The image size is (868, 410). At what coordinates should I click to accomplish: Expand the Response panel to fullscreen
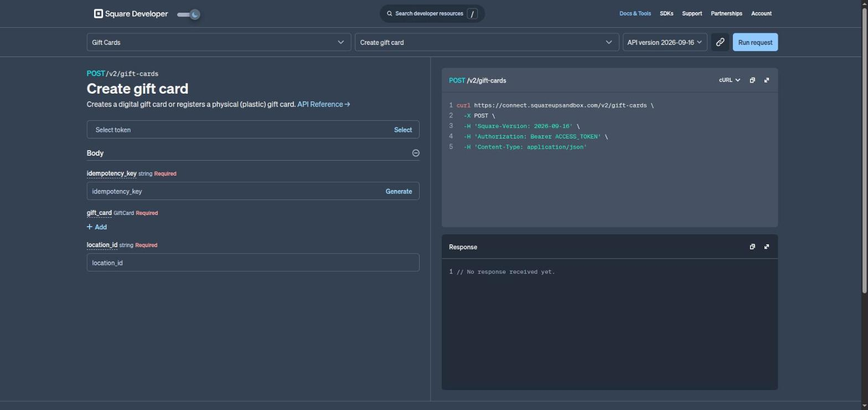(x=767, y=247)
